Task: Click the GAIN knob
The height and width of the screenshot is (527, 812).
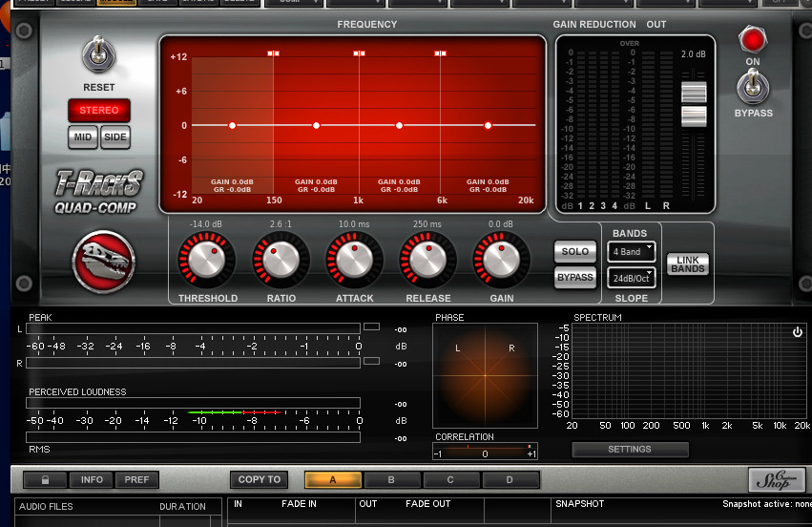Action: 501,260
